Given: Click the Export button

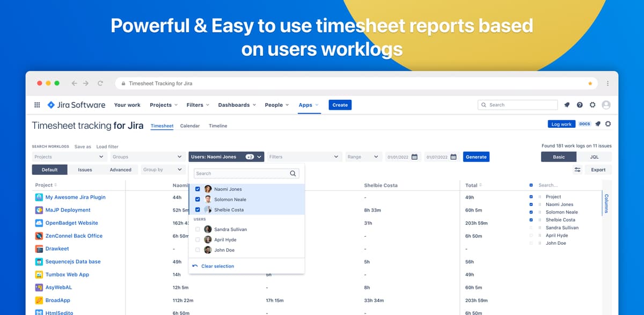Looking at the screenshot, I should (x=598, y=170).
